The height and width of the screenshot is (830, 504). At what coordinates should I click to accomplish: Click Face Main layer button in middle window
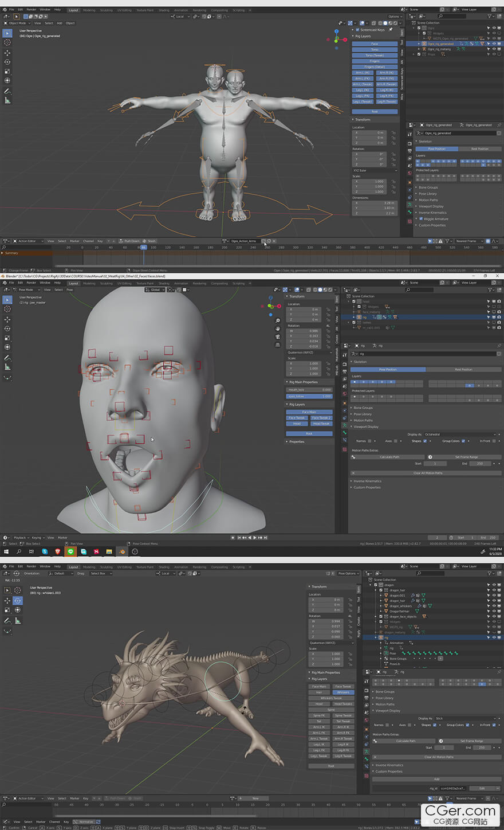tap(309, 412)
